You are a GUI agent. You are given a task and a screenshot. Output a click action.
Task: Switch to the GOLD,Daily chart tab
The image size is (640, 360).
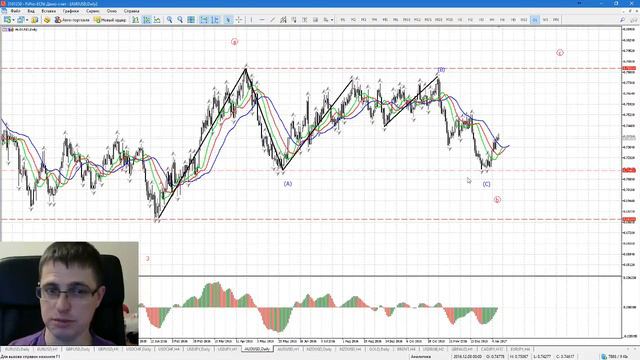click(379, 349)
